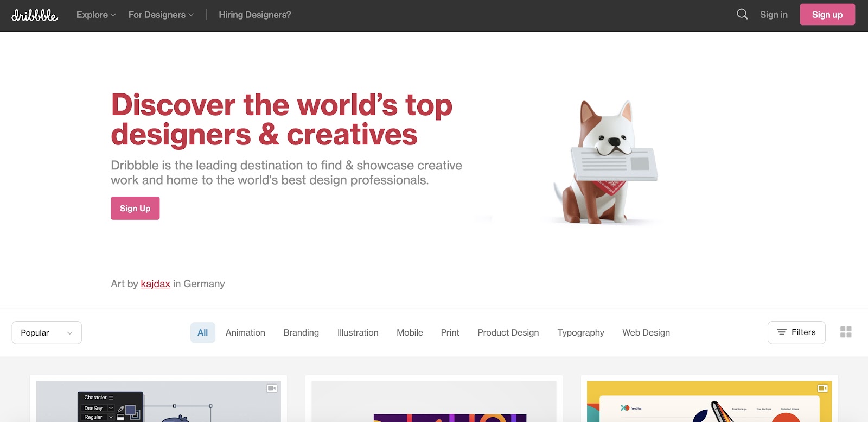Viewport: 868px width, 422px height.
Task: Open the Filters button
Action: click(x=796, y=332)
